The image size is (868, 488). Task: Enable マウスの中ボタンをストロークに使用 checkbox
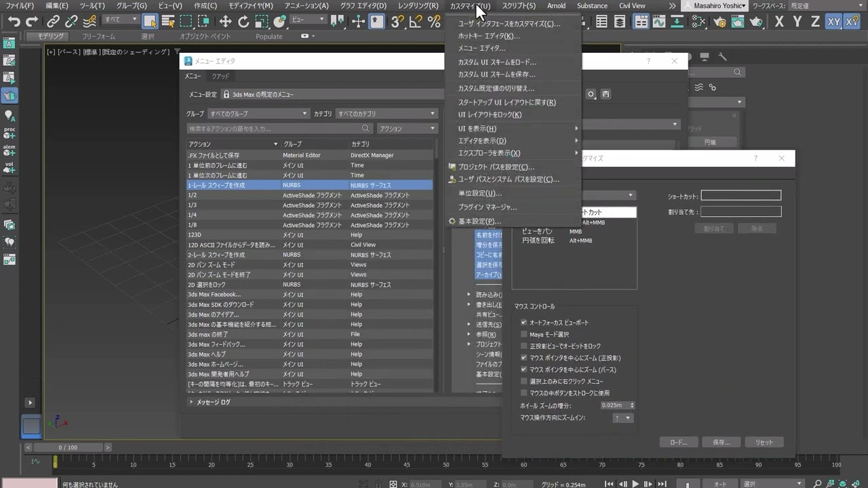pyautogui.click(x=524, y=392)
